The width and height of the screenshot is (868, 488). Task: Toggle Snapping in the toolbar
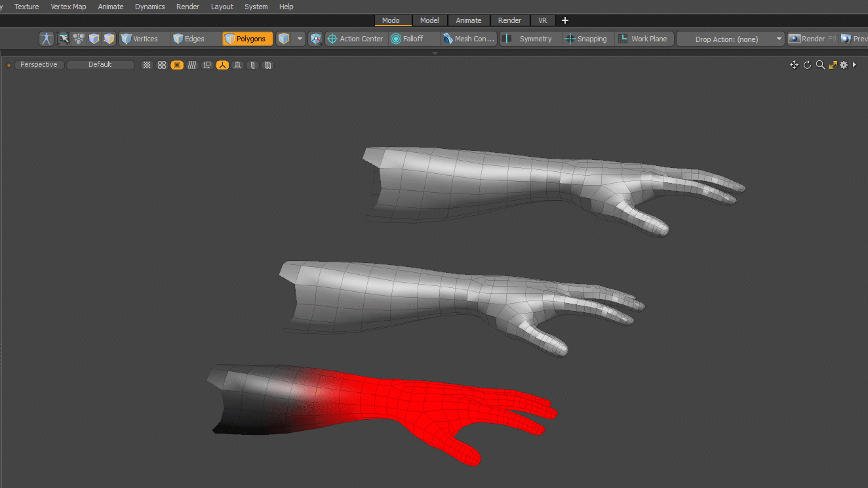586,39
